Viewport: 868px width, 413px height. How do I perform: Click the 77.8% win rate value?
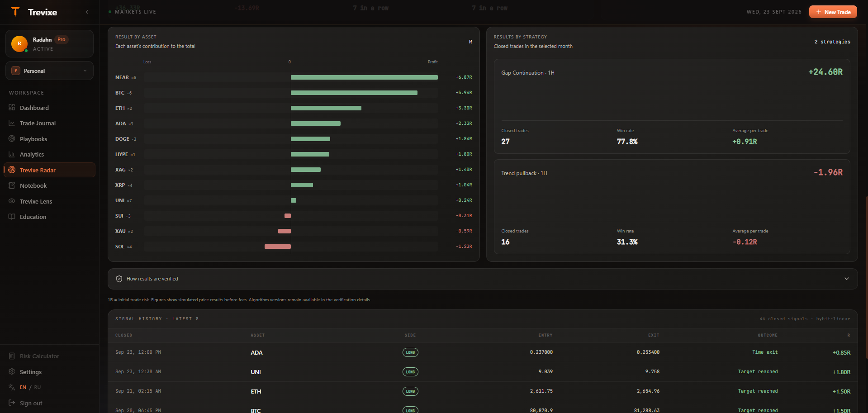pyautogui.click(x=627, y=142)
